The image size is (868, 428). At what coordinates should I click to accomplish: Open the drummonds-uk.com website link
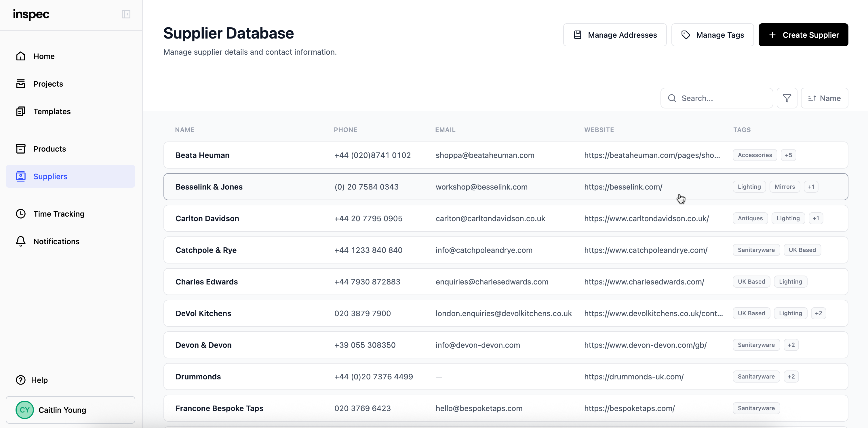(x=634, y=377)
